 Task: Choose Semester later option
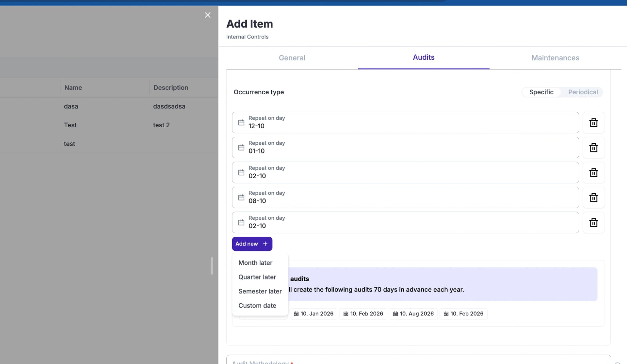(x=260, y=291)
